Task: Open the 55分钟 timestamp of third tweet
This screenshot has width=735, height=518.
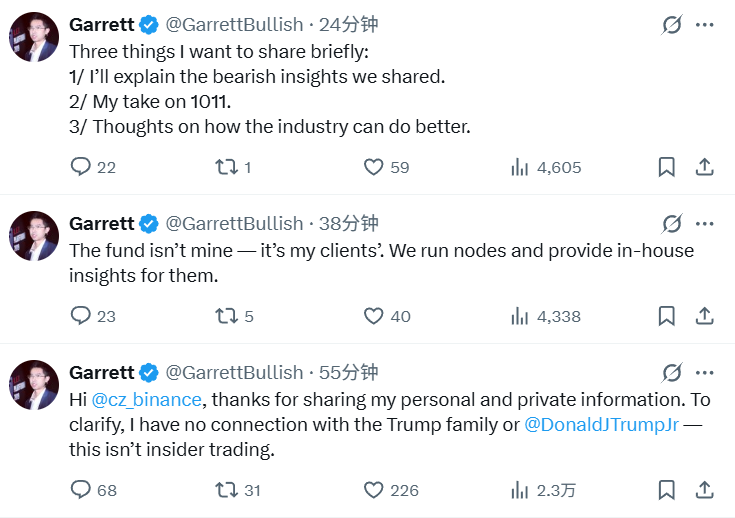Action: coord(348,373)
